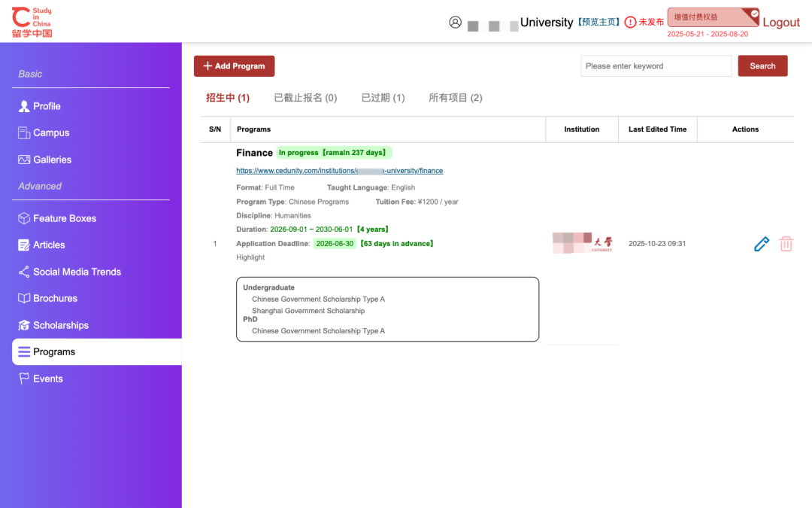This screenshot has height=508, width=812.
Task: Open the Profile sidebar menu
Action: coord(47,106)
